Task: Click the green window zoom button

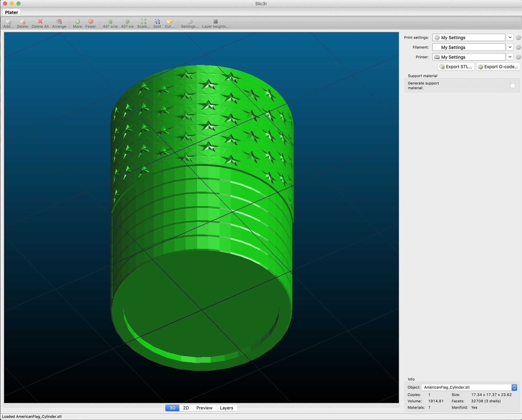Action: click(x=18, y=3)
